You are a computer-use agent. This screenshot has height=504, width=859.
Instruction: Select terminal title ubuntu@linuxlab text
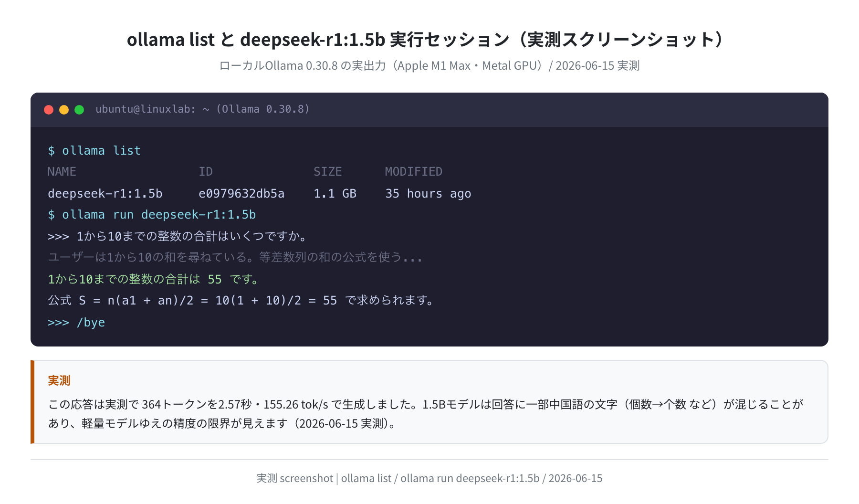point(203,109)
